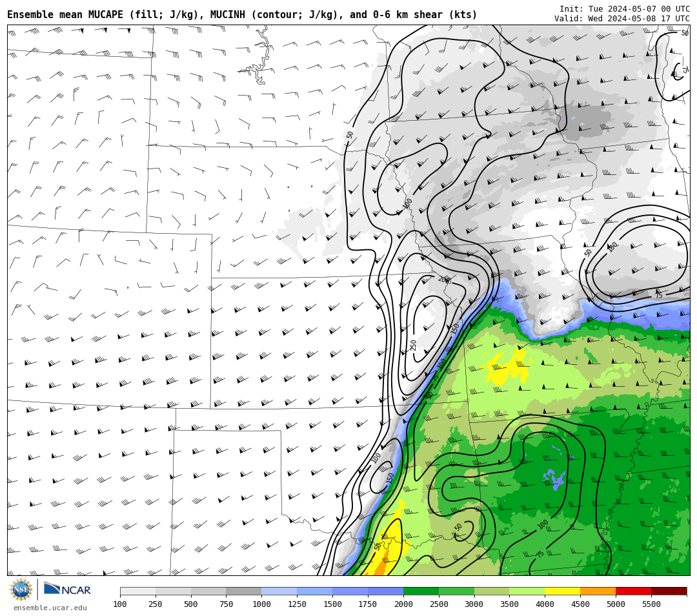Click the yellow 4000-4500 color swatch
The image size is (697, 616).
563,591
